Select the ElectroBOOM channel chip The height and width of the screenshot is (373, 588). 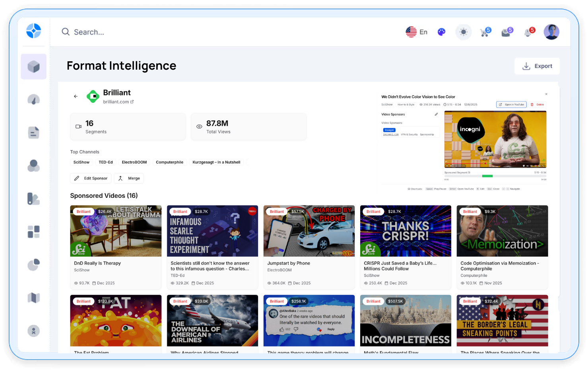pos(134,162)
